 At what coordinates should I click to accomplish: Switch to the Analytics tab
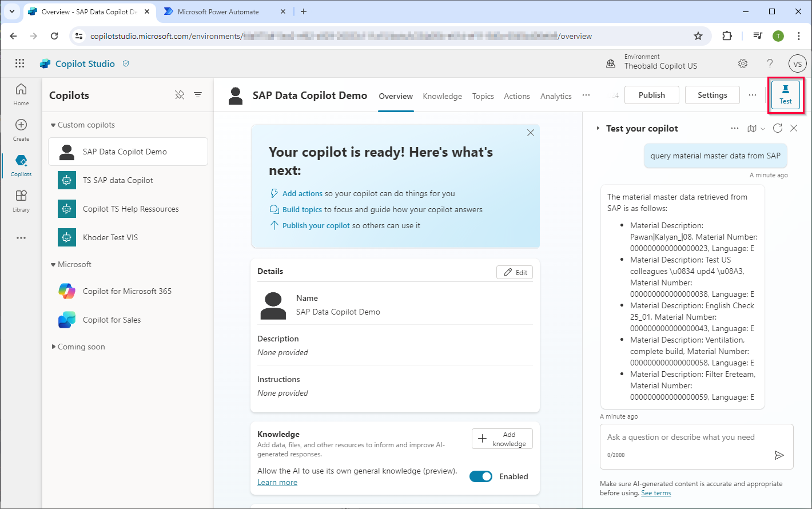(x=556, y=96)
